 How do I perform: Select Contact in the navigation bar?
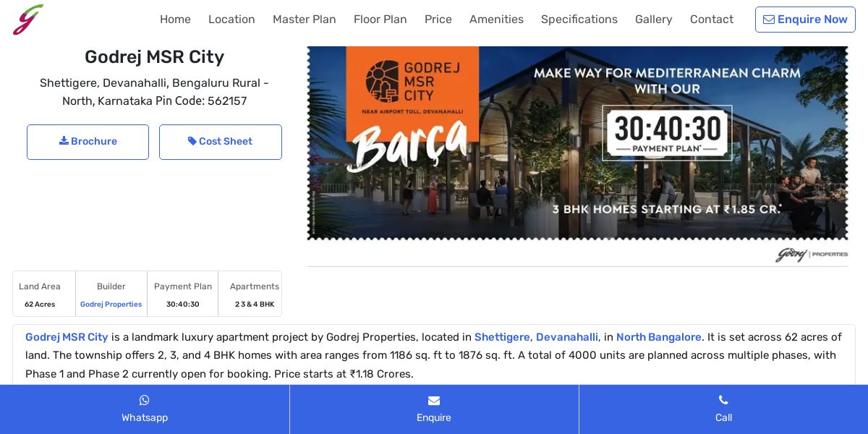pos(712,20)
